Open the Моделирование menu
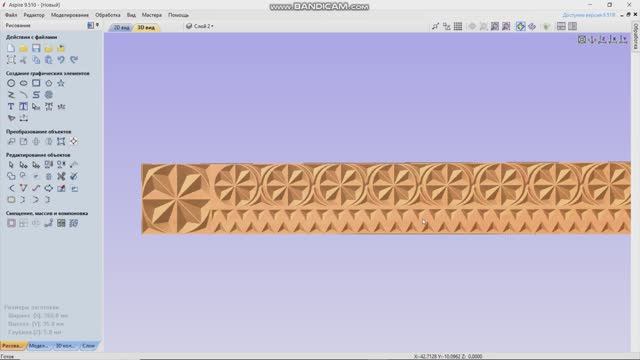Image resolution: width=640 pixels, height=360 pixels. tap(70, 15)
